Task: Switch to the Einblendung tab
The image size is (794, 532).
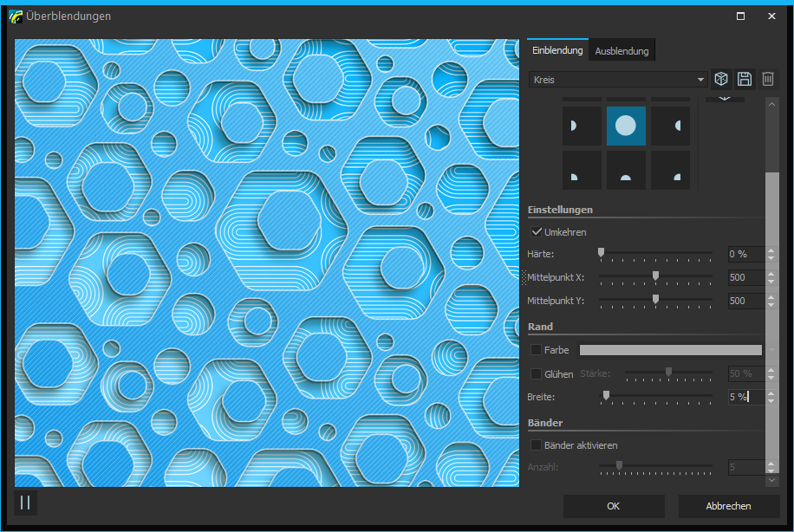Action: pyautogui.click(x=557, y=51)
